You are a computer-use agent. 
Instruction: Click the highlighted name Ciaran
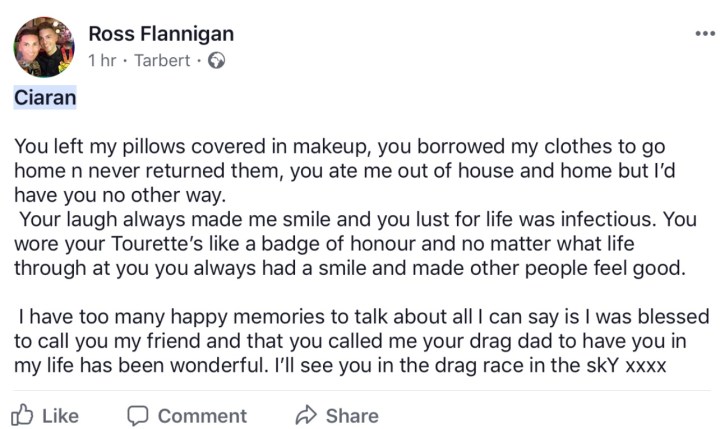pos(45,98)
